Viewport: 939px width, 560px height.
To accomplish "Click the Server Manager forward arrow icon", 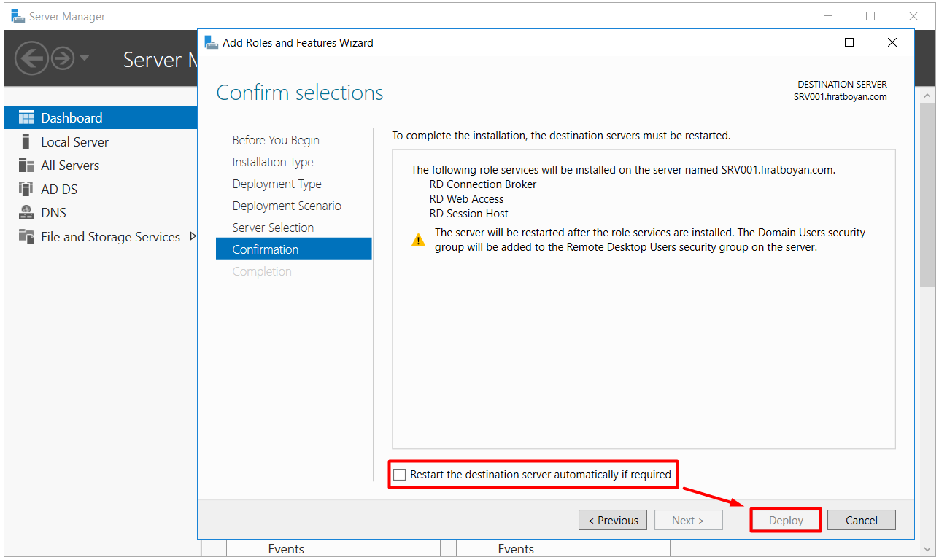I will (63, 58).
